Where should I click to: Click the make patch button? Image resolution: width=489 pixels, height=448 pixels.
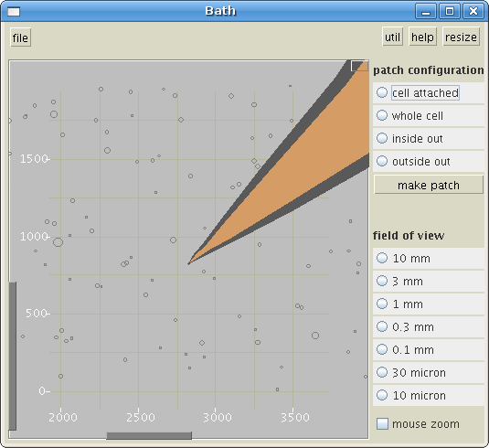(x=429, y=185)
